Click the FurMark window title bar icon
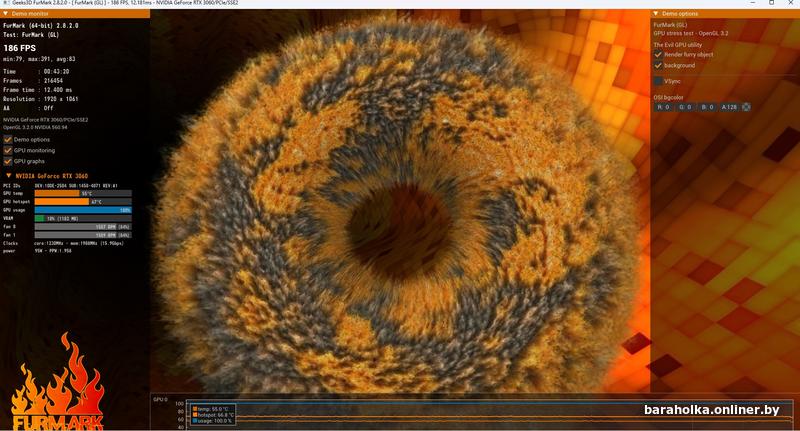Screen dimensions: 800x431 (6, 3)
